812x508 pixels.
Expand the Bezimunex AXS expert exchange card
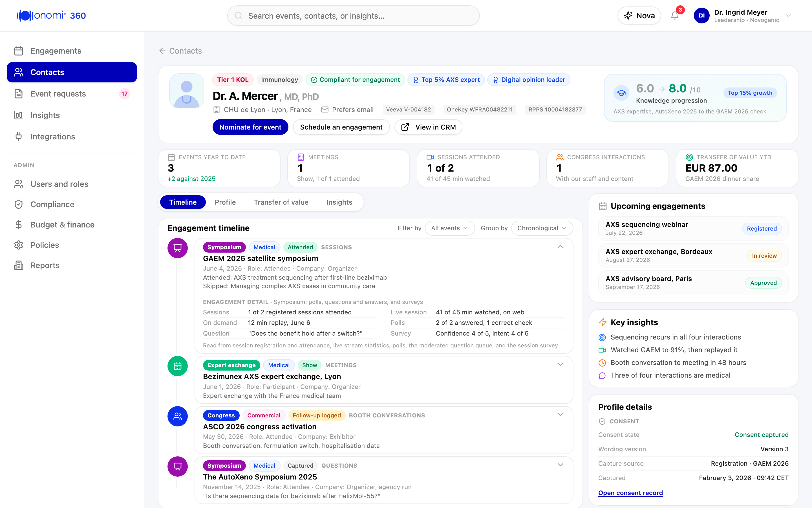560,365
